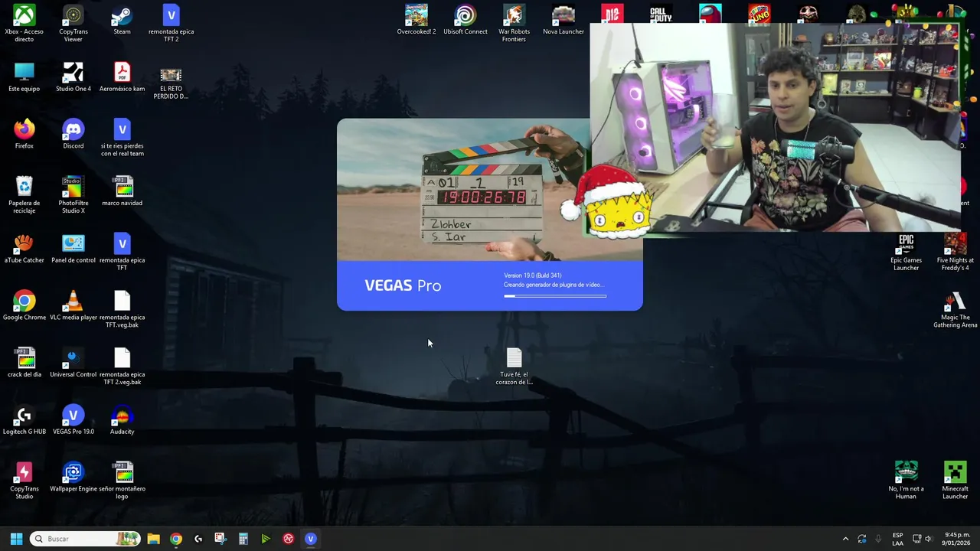
Task: Select the Discord desktop icon
Action: pos(73,135)
